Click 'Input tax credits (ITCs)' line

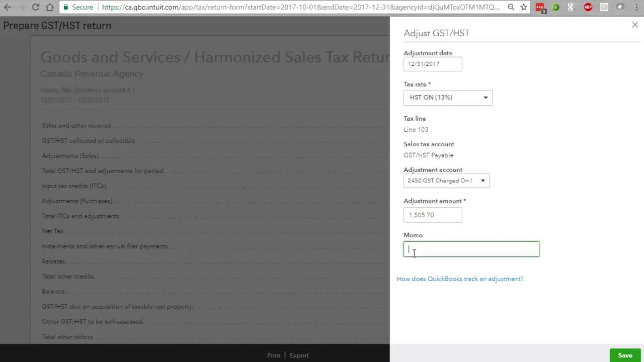74,186
